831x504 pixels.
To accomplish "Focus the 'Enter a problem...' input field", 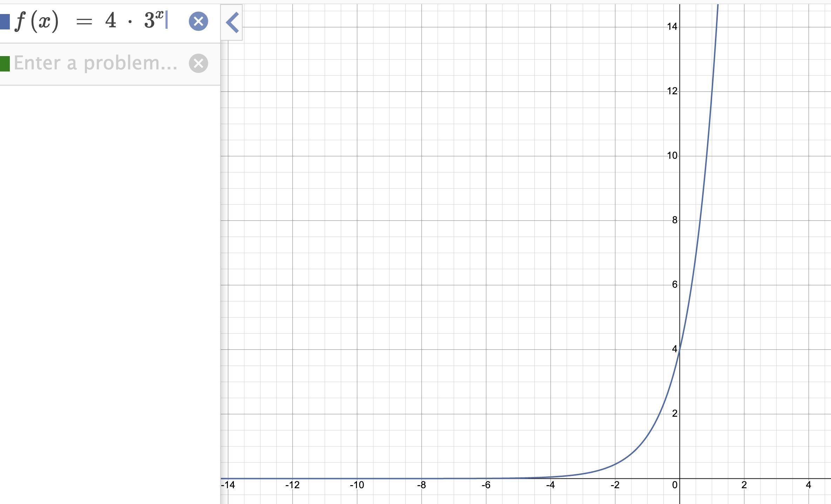I will [x=95, y=63].
